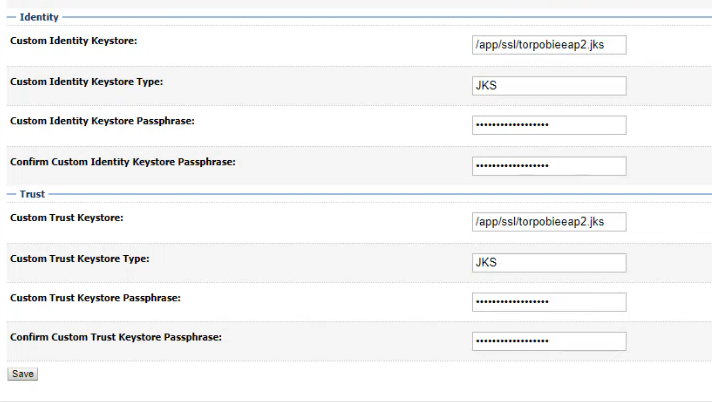
Task: Click the "Custom Identity Keystore Type:" label
Action: click(85, 81)
